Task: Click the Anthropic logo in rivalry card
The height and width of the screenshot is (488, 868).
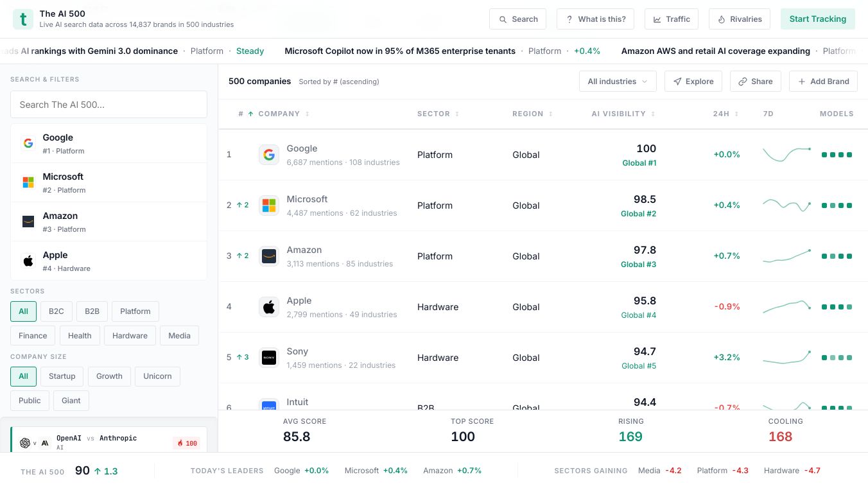Action: tap(45, 443)
